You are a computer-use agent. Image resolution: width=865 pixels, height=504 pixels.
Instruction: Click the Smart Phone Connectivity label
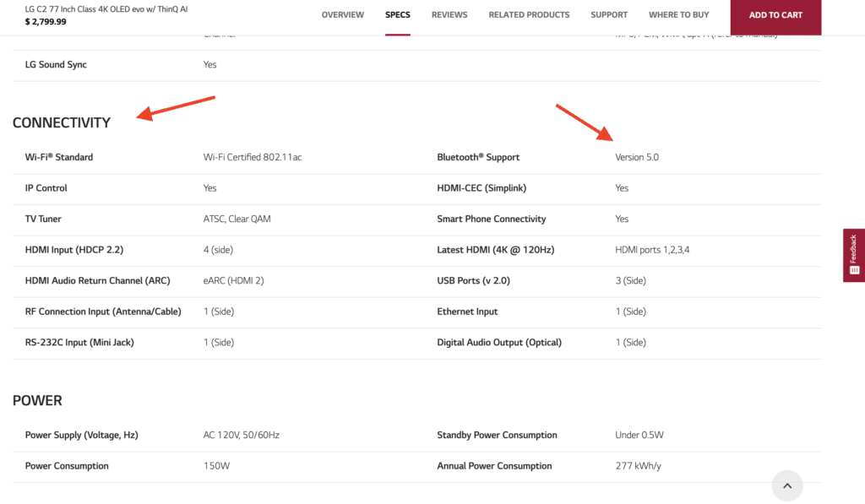point(492,219)
